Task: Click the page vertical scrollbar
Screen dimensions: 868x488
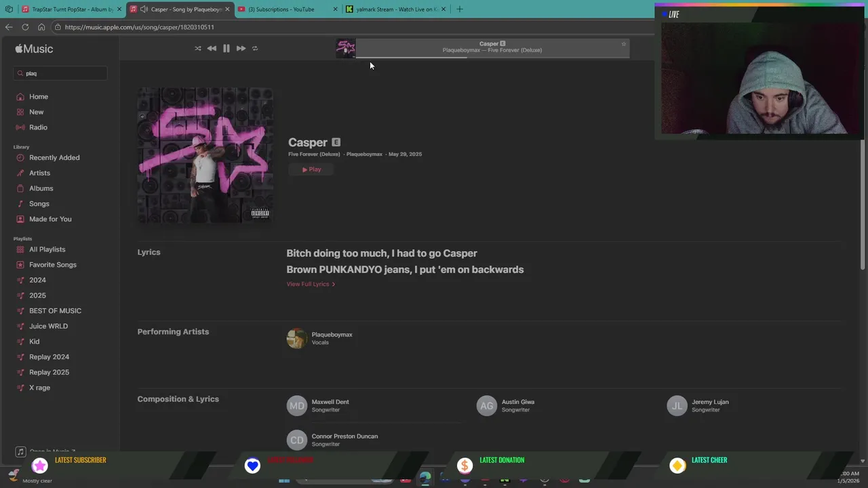Action: 863,203
